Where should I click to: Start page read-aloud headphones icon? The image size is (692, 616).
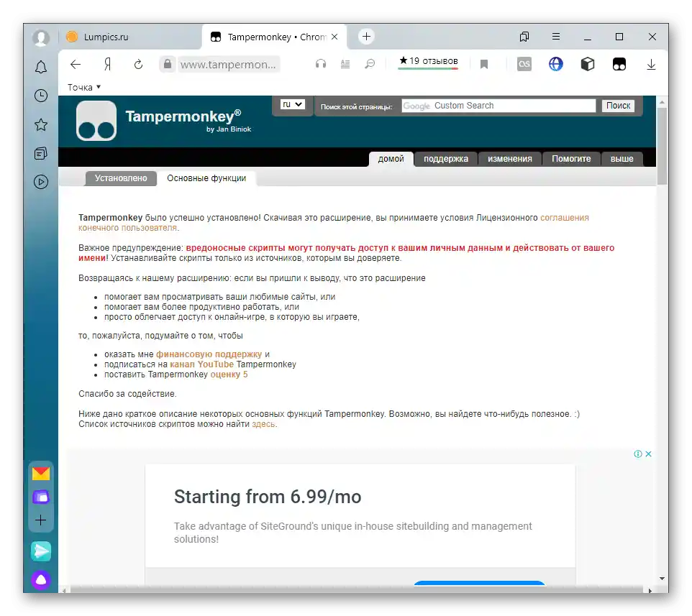[321, 64]
